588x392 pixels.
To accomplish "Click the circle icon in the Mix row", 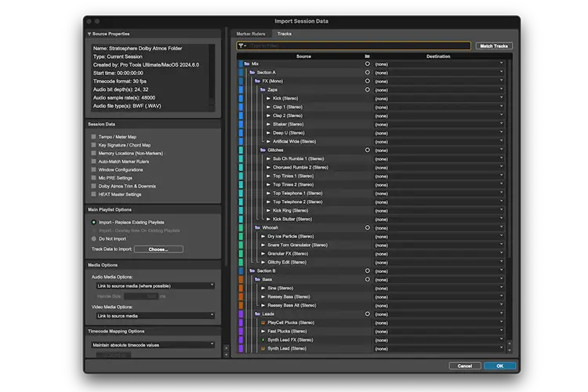I will [367, 64].
